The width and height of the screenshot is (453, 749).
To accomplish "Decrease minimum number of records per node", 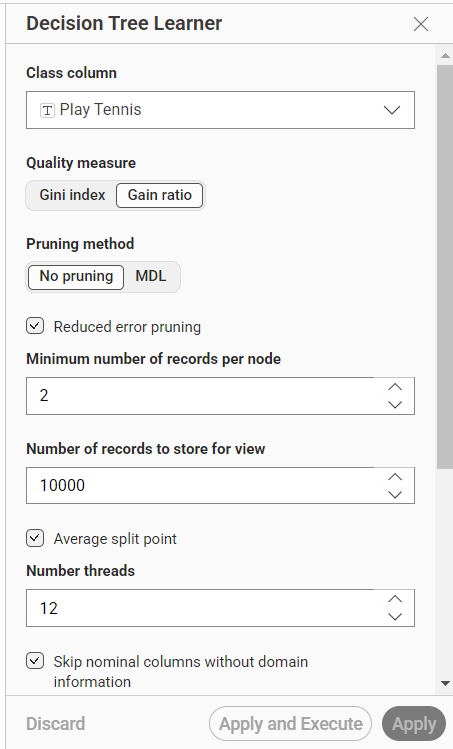I will click(395, 405).
